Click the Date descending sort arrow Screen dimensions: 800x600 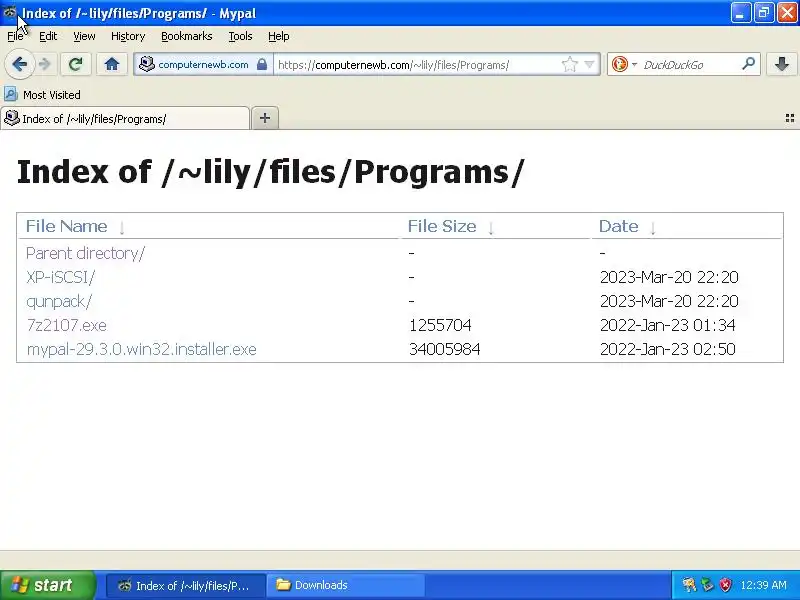point(653,228)
